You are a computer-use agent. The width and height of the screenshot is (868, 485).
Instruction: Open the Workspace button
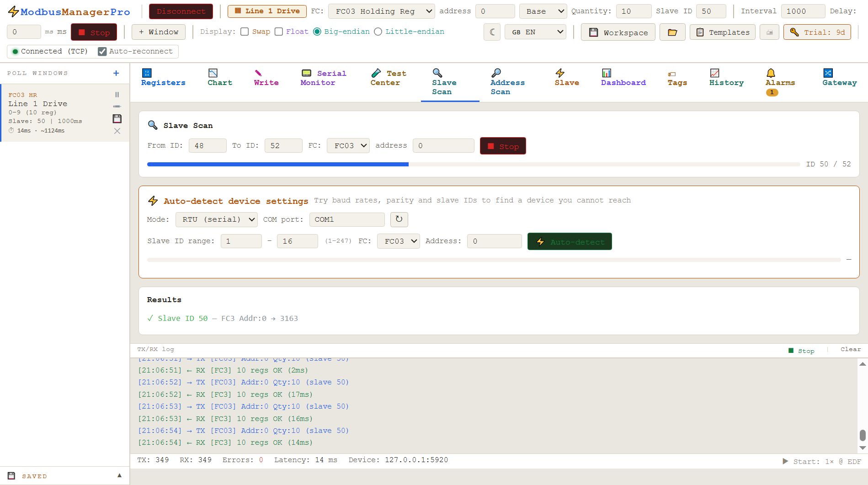pos(618,32)
